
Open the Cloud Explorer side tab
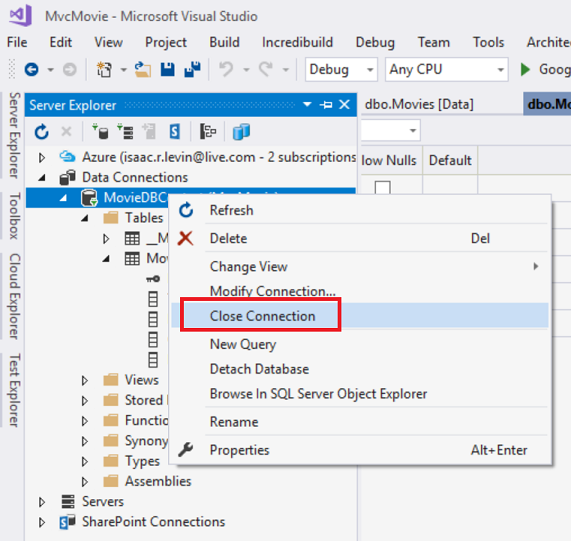14,296
